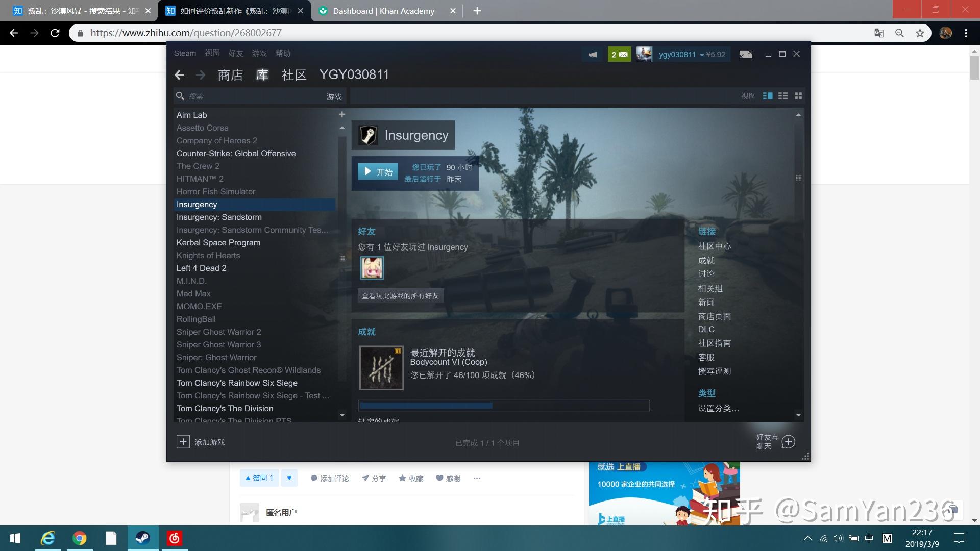
Task: Open the Bodycount VI achievement icon
Action: pos(381,368)
